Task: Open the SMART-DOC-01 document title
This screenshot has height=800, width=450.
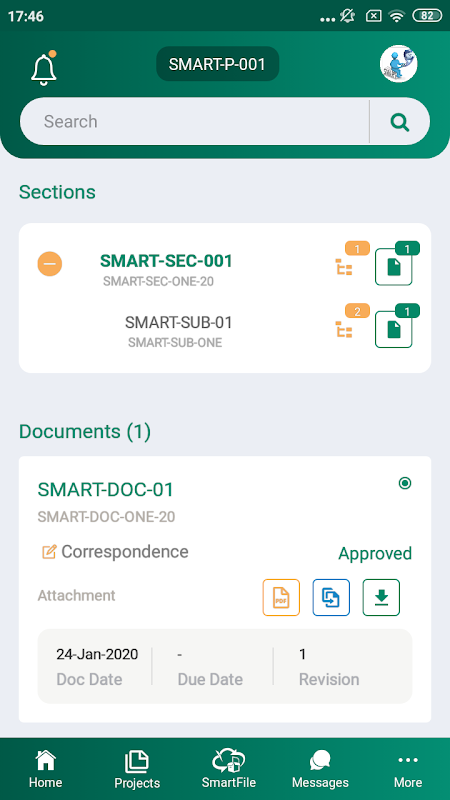Action: 106,490
